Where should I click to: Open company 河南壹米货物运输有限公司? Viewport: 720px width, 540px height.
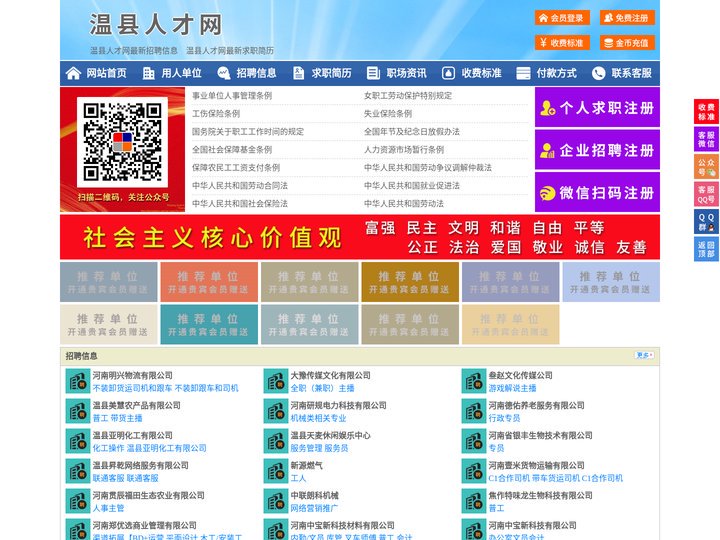tap(536, 465)
